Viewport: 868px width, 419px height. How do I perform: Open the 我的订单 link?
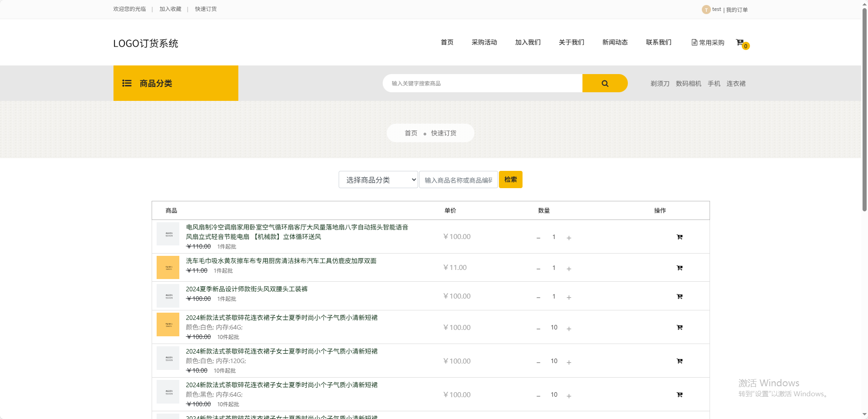point(737,10)
